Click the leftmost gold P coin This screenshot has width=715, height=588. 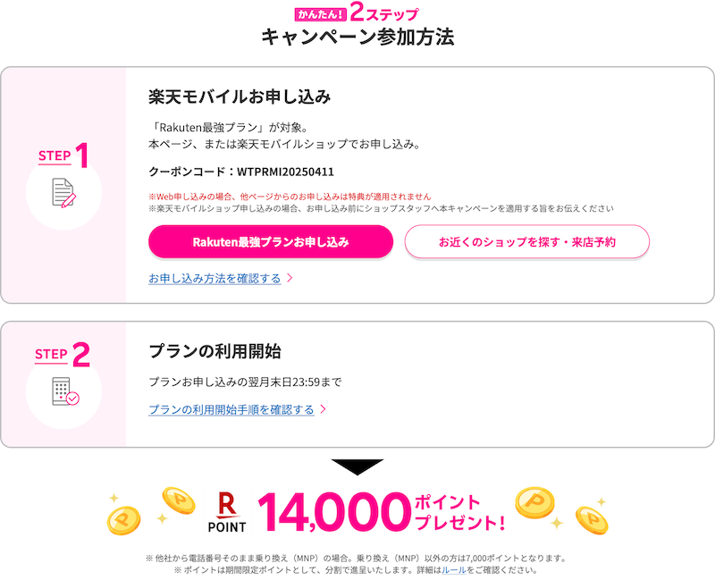(123, 521)
